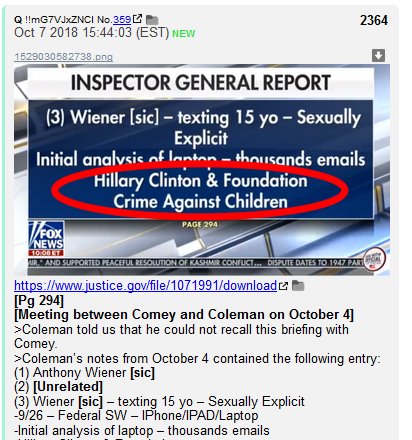Click folder icon next to post No.359
The width and height of the screenshot is (412, 440).
(152, 20)
